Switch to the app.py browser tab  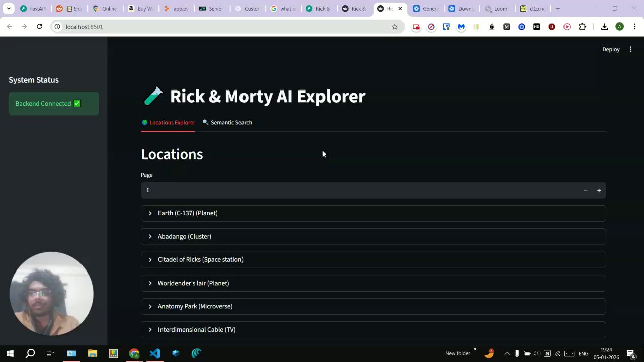point(177,9)
